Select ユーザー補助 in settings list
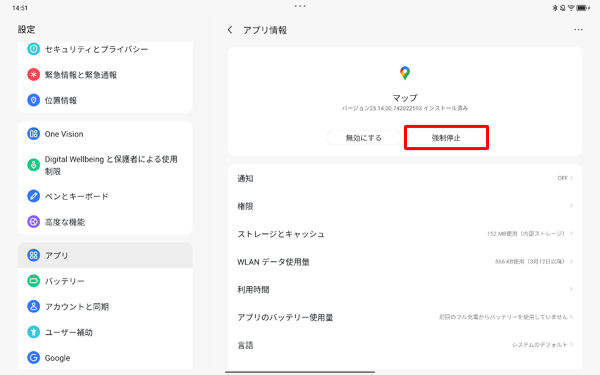 (105, 332)
